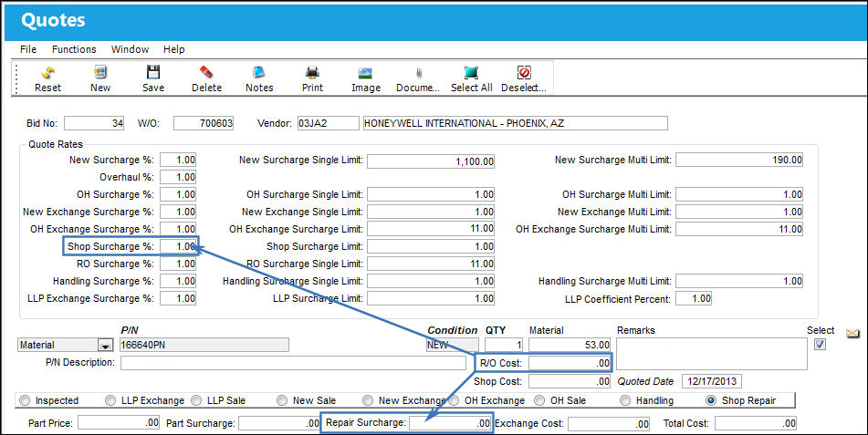Image resolution: width=868 pixels, height=435 pixels.
Task: Click the Honeywell International vendor name field
Action: pos(515,123)
